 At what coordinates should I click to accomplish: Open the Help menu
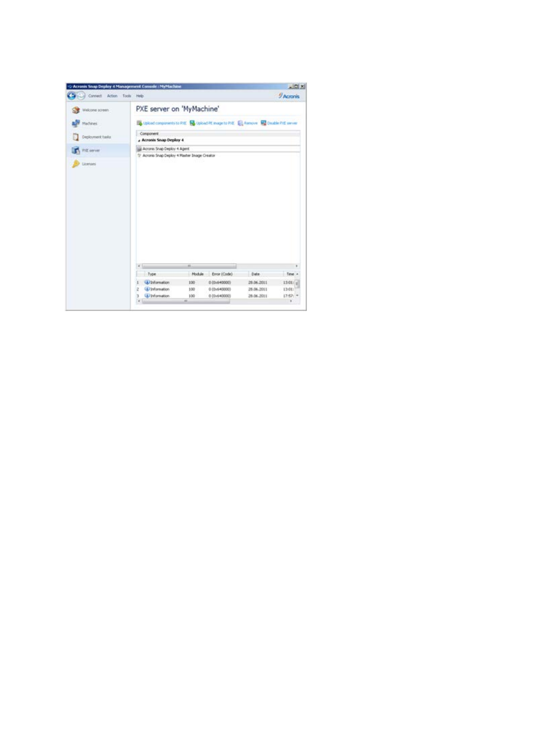click(x=140, y=96)
